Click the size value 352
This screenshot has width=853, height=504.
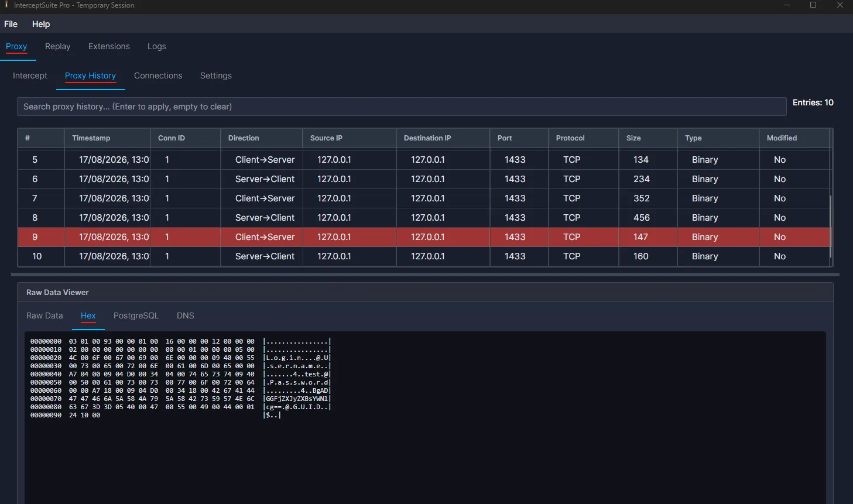point(642,198)
